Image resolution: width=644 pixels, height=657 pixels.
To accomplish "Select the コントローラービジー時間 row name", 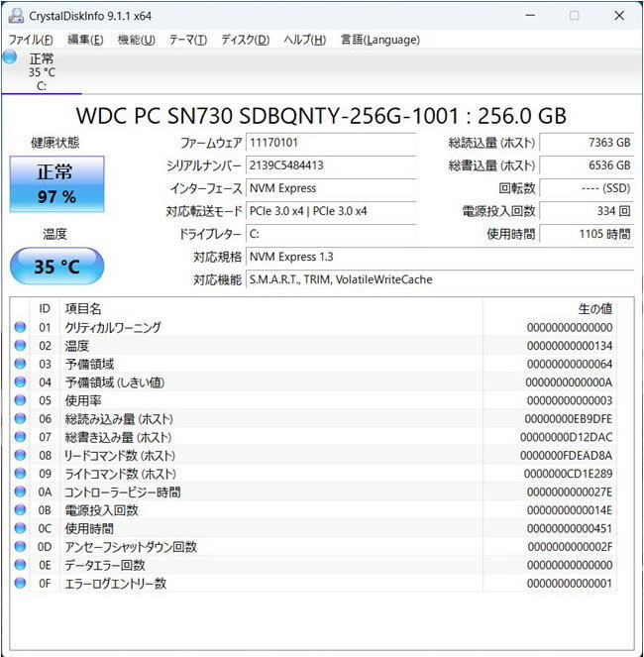I will pyautogui.click(x=122, y=492).
